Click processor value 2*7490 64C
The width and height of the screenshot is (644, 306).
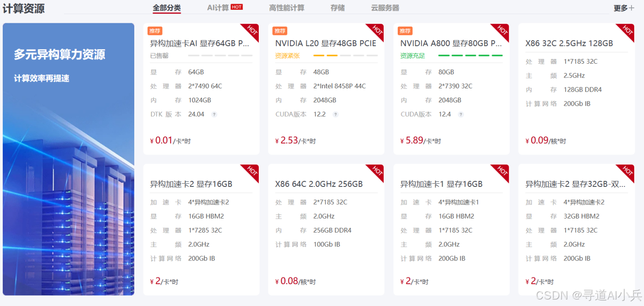tap(205, 86)
